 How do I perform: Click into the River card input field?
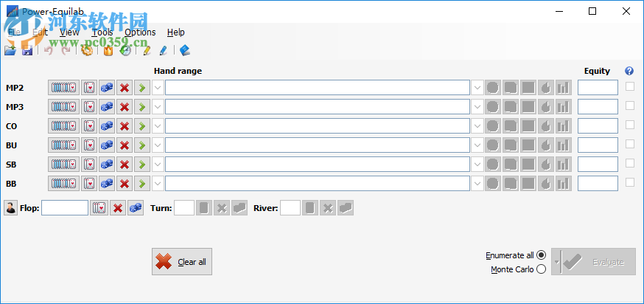click(290, 208)
